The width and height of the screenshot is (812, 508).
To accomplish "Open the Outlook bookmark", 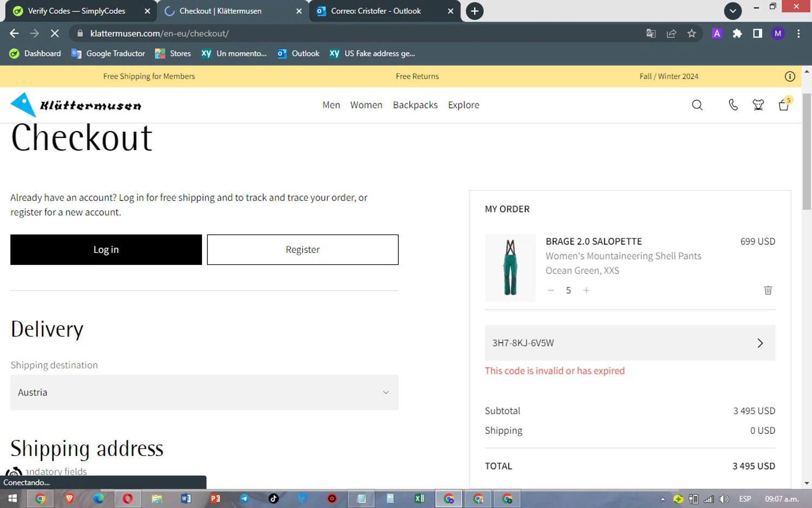I will [x=298, y=54].
